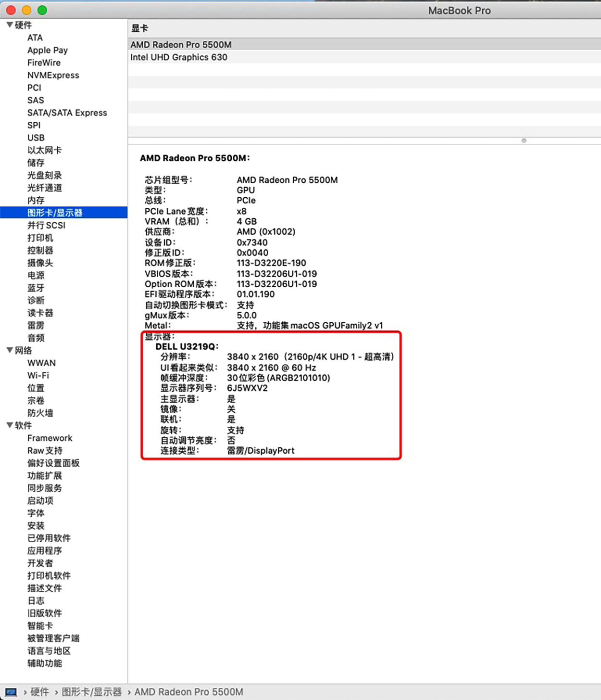Open 诊断 diagnostics entry
The height and width of the screenshot is (700, 601).
(36, 300)
